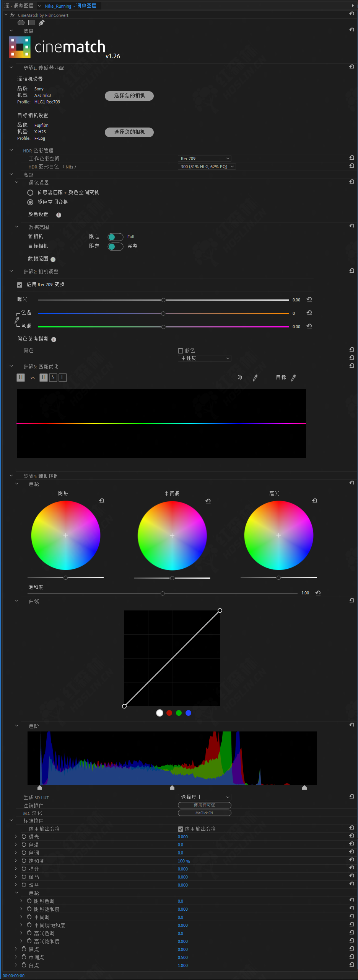Reset the 色调 slider in 相机调整

coord(309,326)
